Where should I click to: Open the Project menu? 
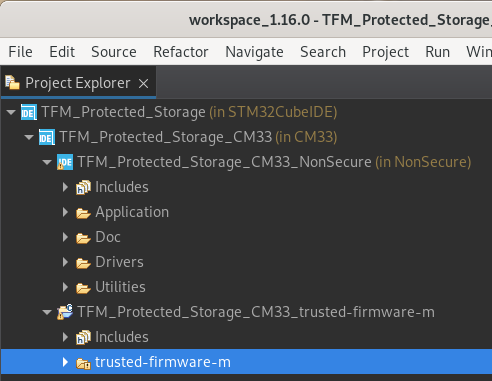(385, 52)
